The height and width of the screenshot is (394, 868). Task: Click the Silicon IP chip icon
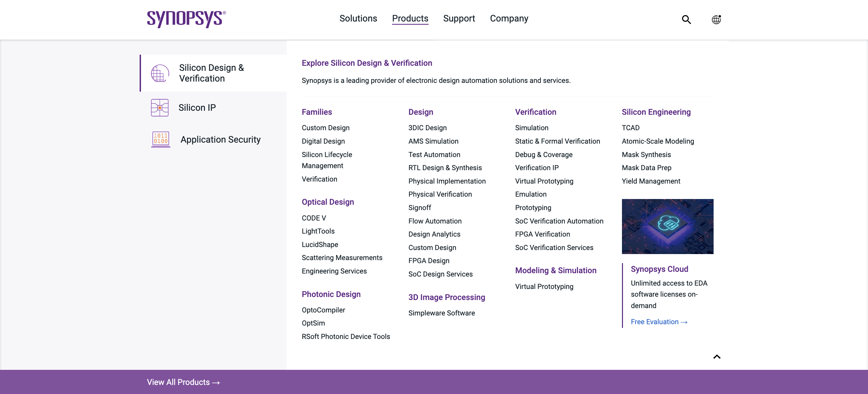(159, 107)
